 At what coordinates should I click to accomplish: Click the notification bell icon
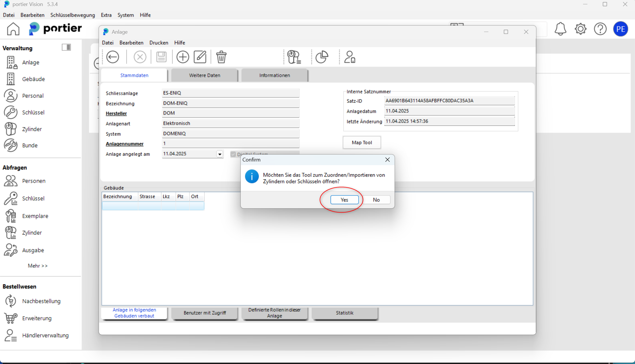560,29
